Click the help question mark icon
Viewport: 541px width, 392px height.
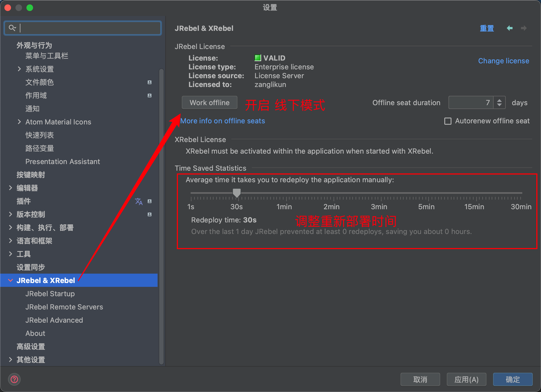[14, 379]
